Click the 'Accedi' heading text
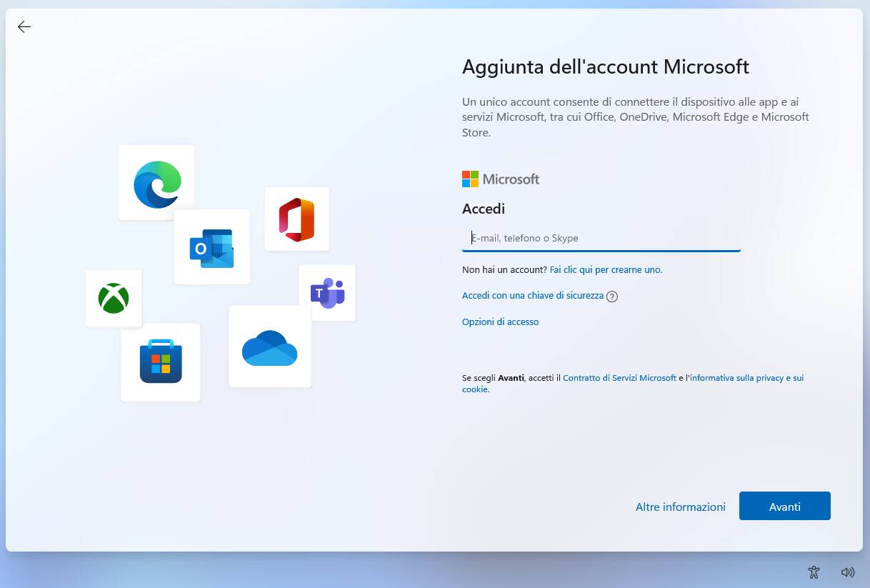Image resolution: width=870 pixels, height=588 pixels. [484, 209]
